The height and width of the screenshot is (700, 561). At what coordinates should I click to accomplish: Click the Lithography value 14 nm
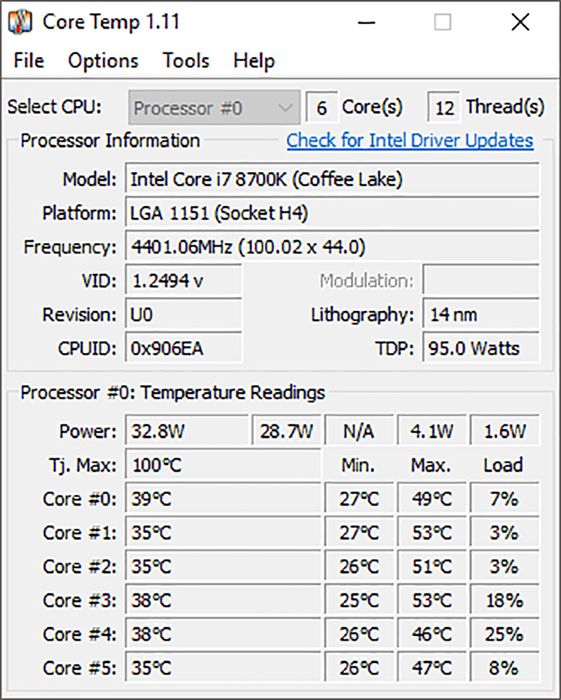coord(481,315)
